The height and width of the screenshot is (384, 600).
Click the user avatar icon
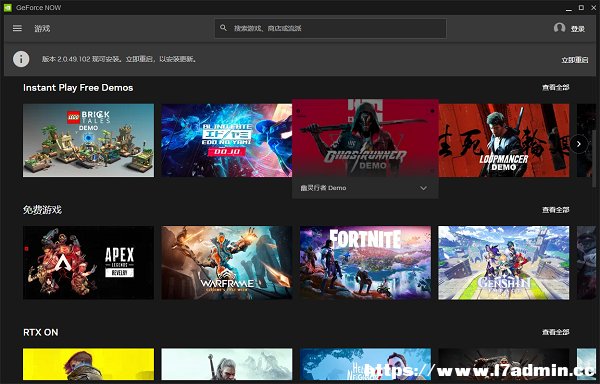pyautogui.click(x=559, y=28)
